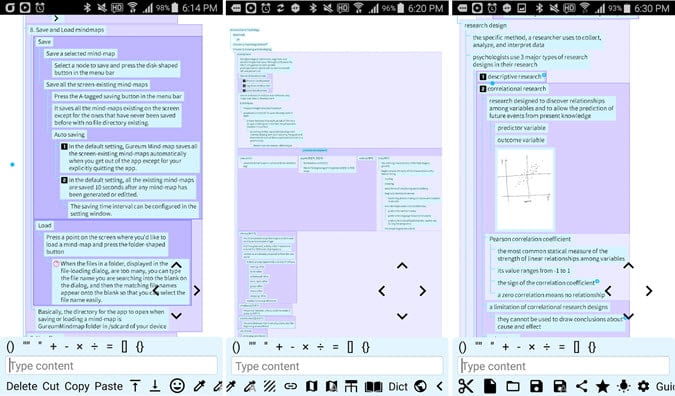Select the eyedropper tool next to the smiley icon

tap(198, 386)
